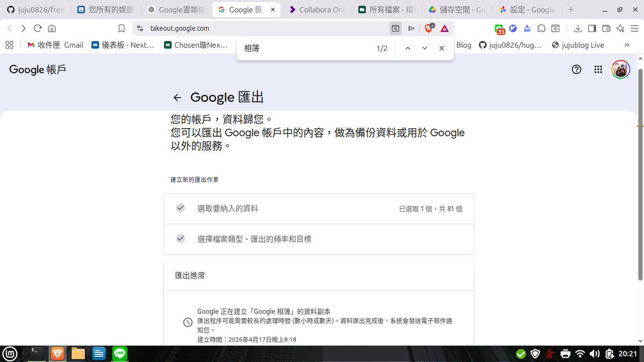Screen dimensions: 644x362
Task: Show more bookmarks with the double chevron
Action: pos(627,45)
